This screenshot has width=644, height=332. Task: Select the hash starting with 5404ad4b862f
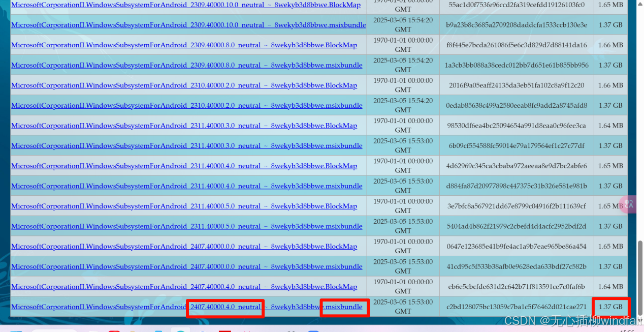517,226
